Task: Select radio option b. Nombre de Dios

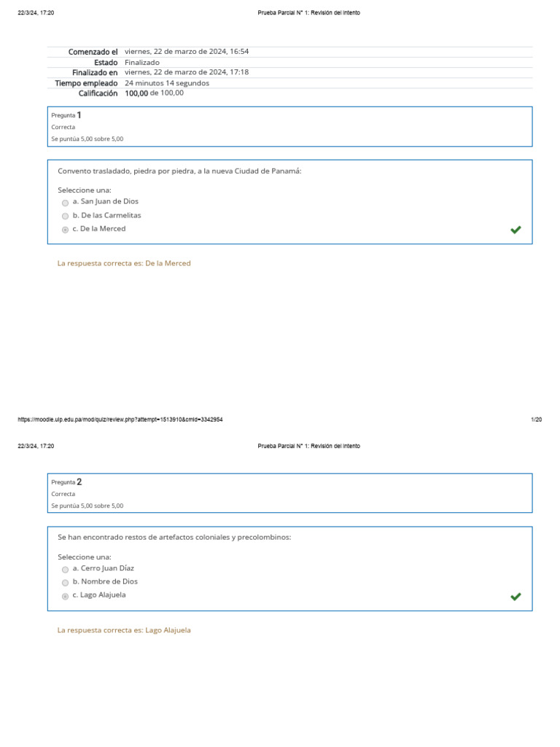Action: click(66, 583)
